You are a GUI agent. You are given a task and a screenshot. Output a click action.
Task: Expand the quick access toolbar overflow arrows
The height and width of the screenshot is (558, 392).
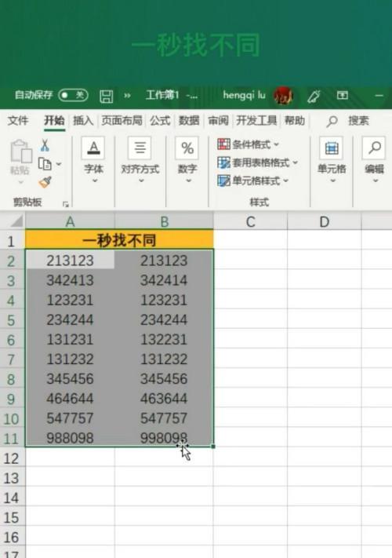point(127,96)
